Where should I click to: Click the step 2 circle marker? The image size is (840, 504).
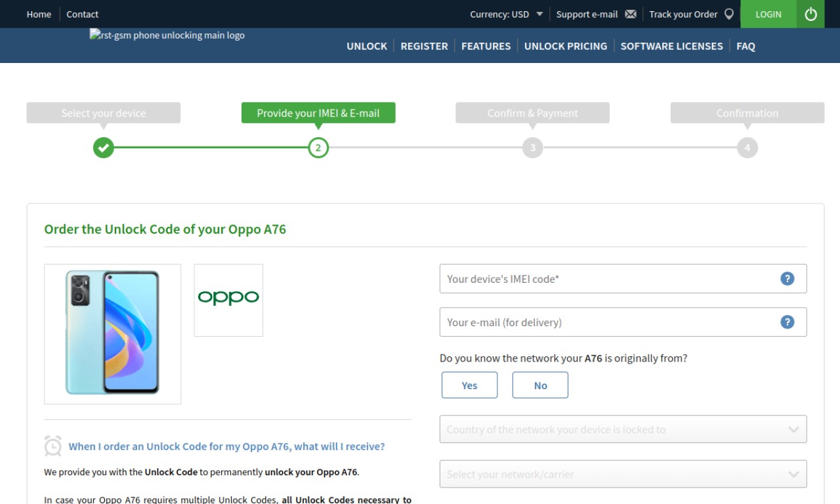pos(318,148)
